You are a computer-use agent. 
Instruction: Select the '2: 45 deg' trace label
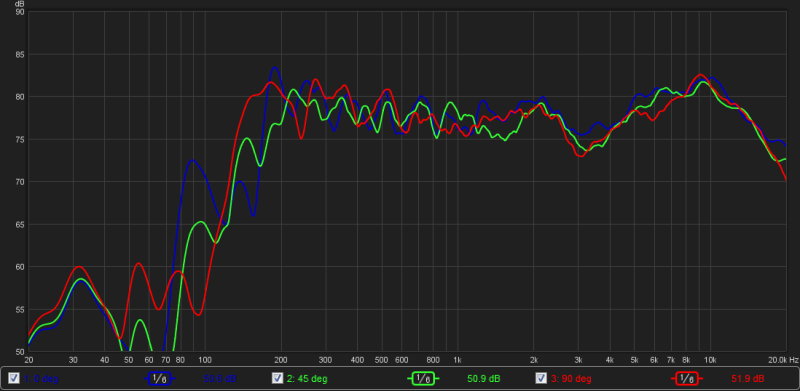click(307, 379)
